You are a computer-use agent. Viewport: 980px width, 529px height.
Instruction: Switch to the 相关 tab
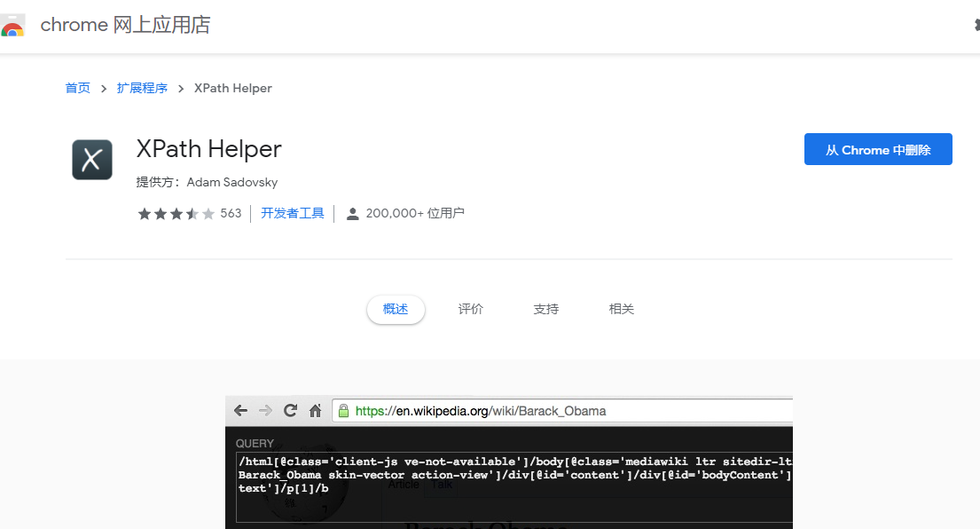tap(621, 310)
